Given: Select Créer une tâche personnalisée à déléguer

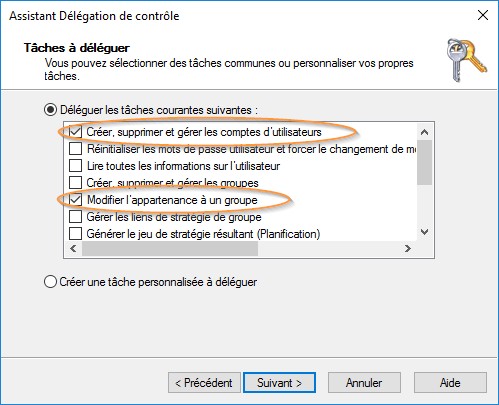Looking at the screenshot, I should pos(50,282).
